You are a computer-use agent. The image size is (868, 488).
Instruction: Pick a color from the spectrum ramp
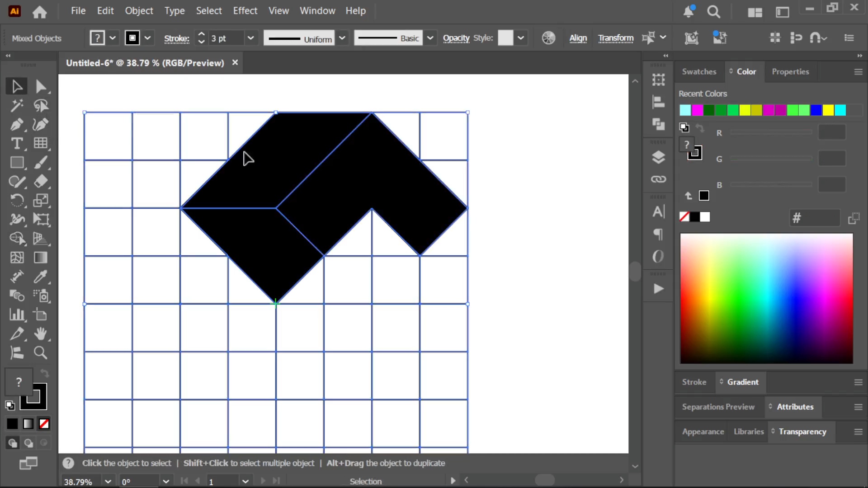click(x=766, y=298)
